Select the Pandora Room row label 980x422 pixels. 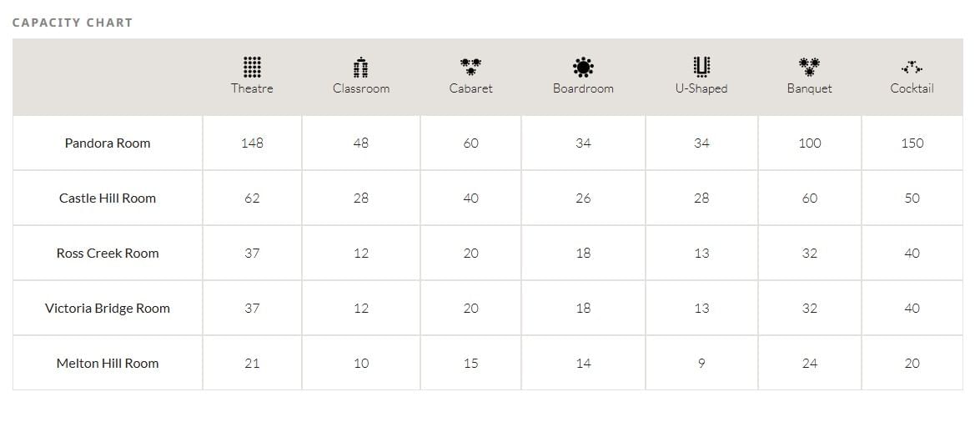click(108, 143)
